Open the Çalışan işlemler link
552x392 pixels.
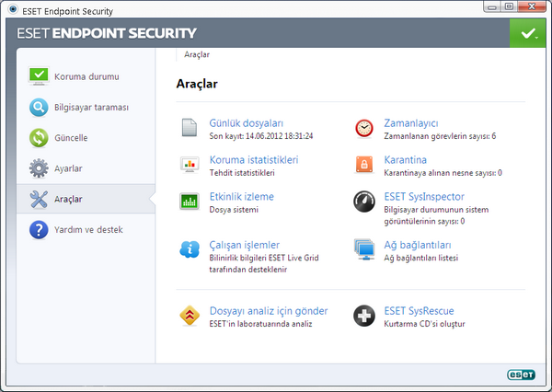[245, 245]
